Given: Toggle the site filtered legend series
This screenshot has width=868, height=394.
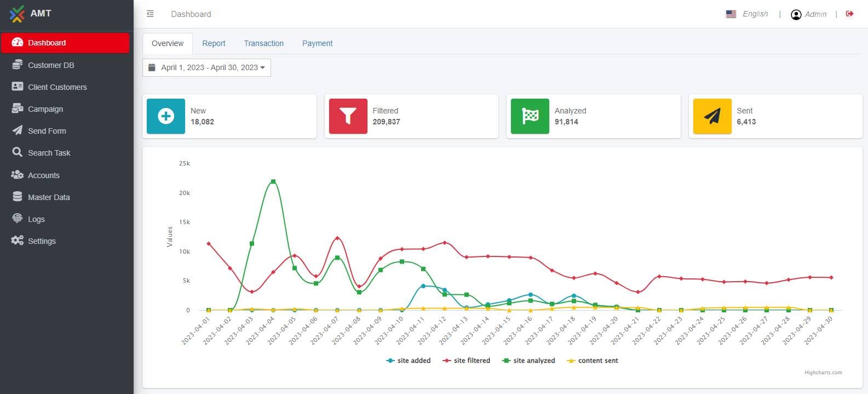Looking at the screenshot, I should 467,361.
